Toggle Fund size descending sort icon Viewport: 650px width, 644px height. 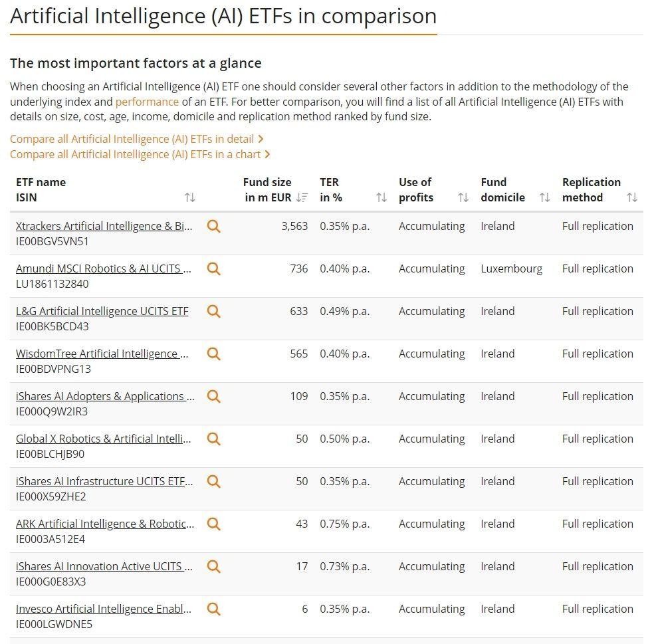pyautogui.click(x=302, y=197)
